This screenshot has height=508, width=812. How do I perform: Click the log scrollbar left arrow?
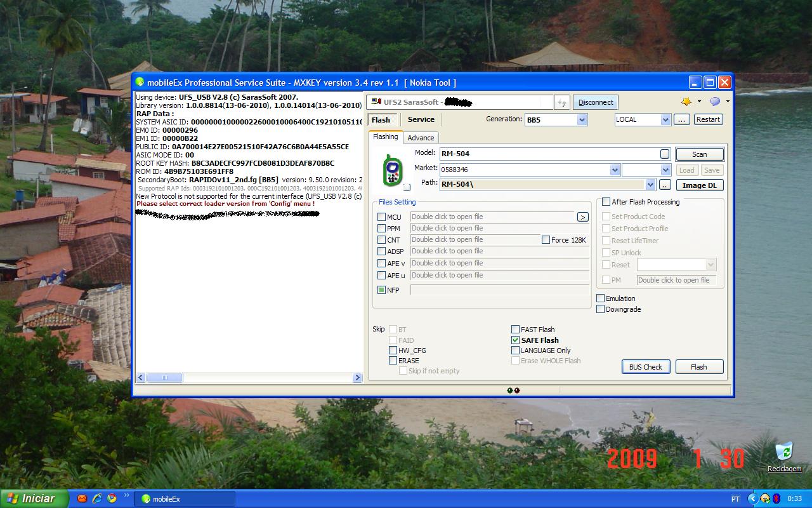pos(141,377)
